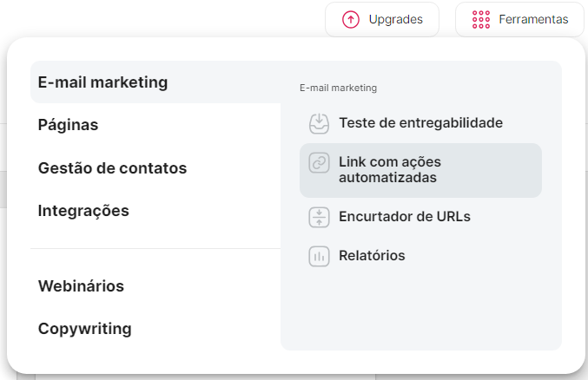Click the chain icon for automated-action links
Screen dimensions: 588x380
pyautogui.click(x=320, y=163)
